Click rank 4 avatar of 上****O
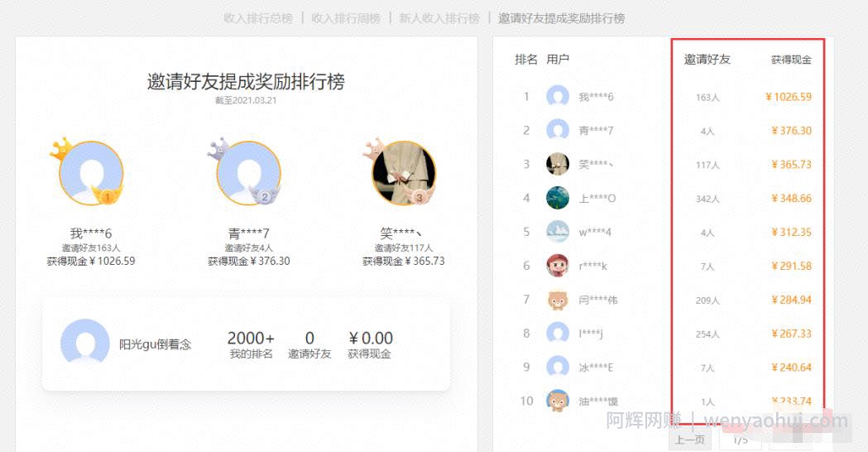 click(558, 198)
